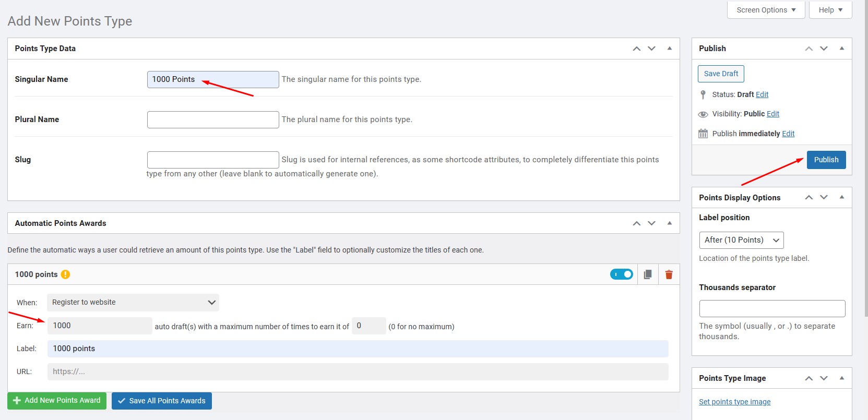Click the Add New Points Type heading

click(x=70, y=21)
